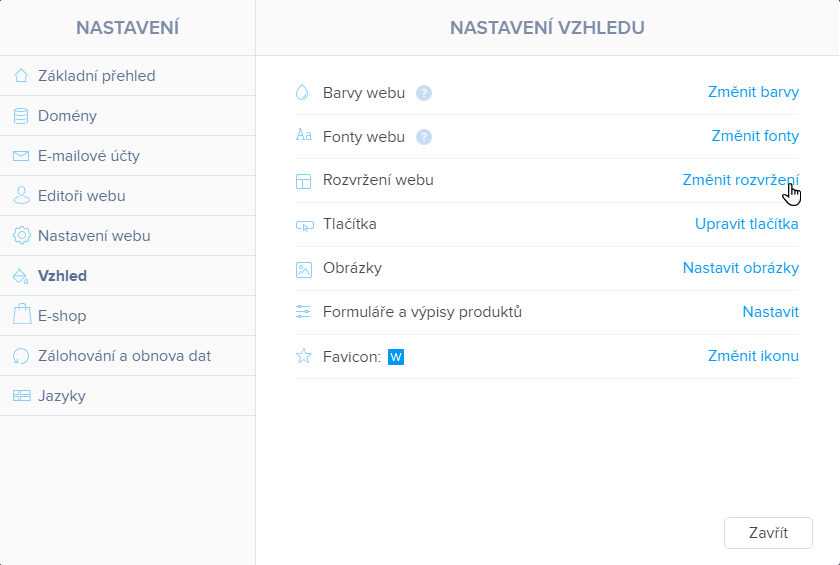The image size is (840, 565).
Task: Click the shopping bag E-shop icon
Action: [21, 314]
